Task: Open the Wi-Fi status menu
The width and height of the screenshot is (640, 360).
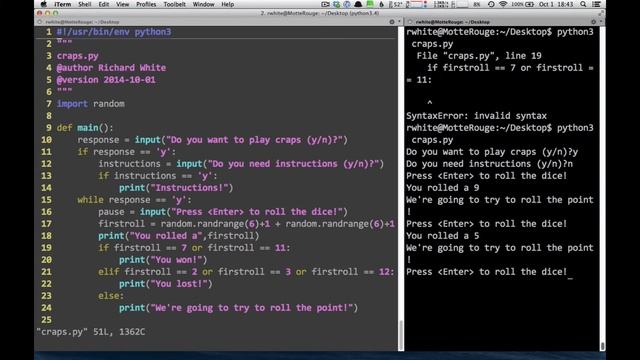Action: 503,4
